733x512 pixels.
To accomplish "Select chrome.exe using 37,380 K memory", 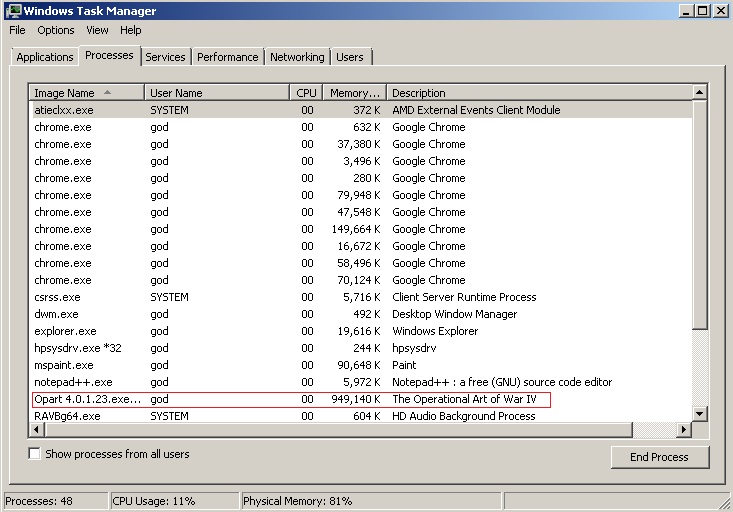I will tap(360, 144).
